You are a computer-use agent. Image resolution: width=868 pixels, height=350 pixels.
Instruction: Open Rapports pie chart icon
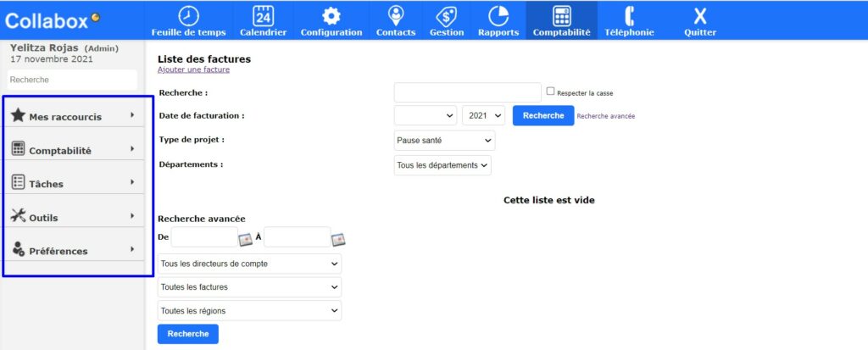tap(498, 15)
